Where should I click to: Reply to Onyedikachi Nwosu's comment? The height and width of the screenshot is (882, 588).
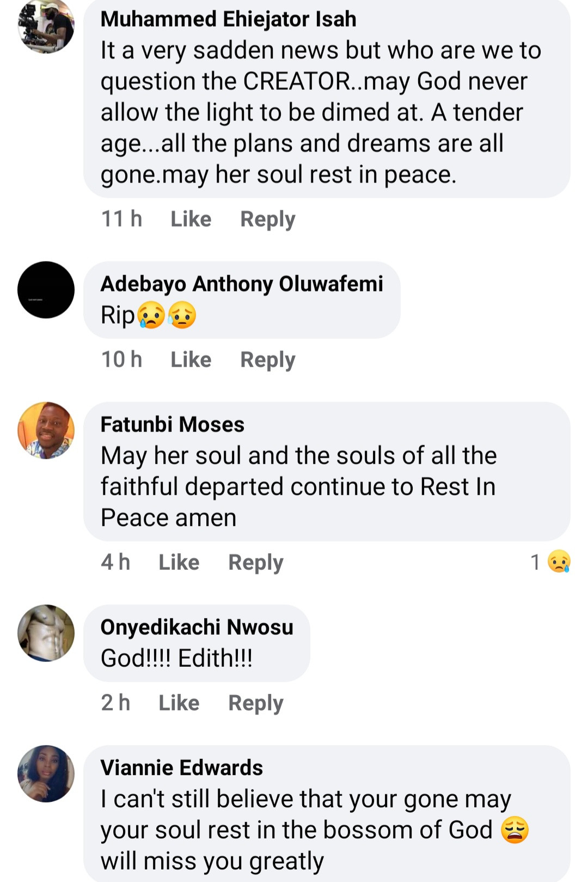[x=255, y=703]
